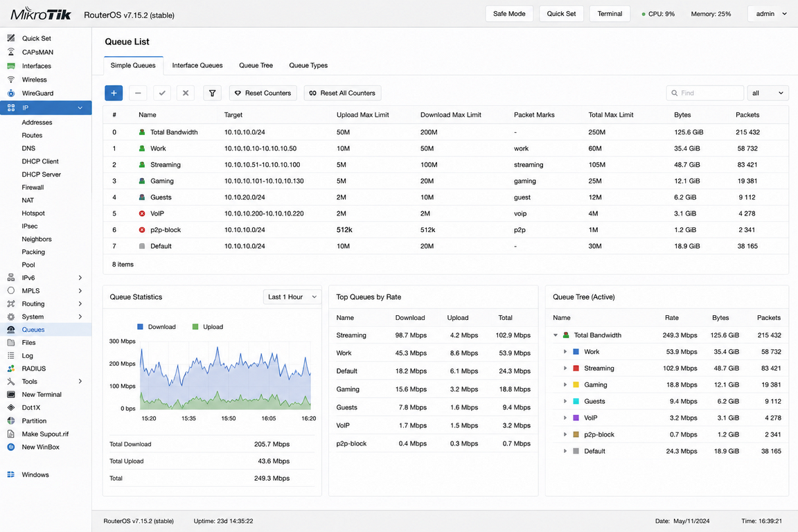Image resolution: width=798 pixels, height=532 pixels.
Task: Expand Gaming node in Queue Tree
Action: 565,385
